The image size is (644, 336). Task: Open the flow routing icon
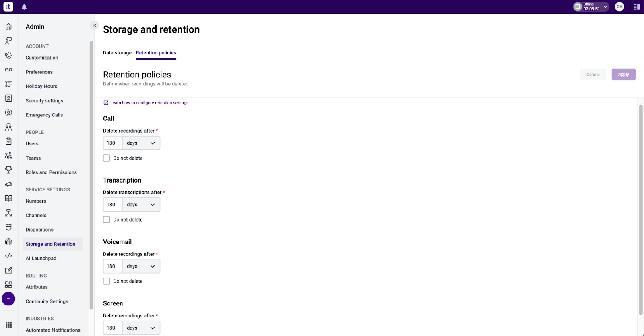(8, 213)
